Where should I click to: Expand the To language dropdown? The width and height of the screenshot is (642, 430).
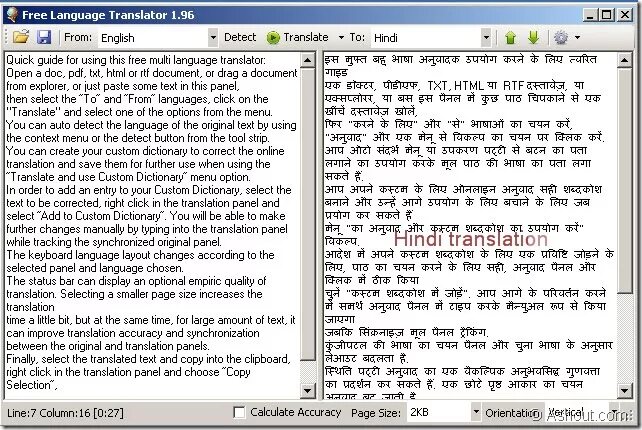[x=486, y=38]
